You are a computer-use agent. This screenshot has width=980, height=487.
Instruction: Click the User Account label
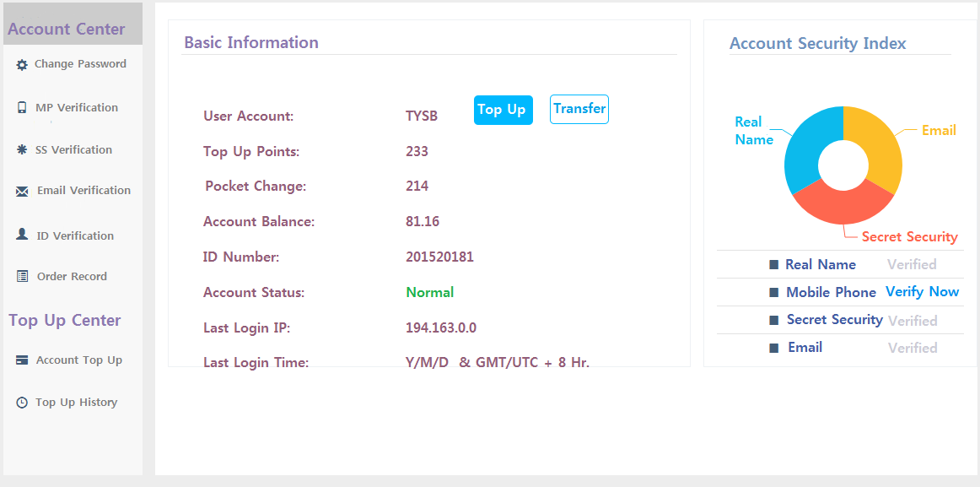click(248, 116)
